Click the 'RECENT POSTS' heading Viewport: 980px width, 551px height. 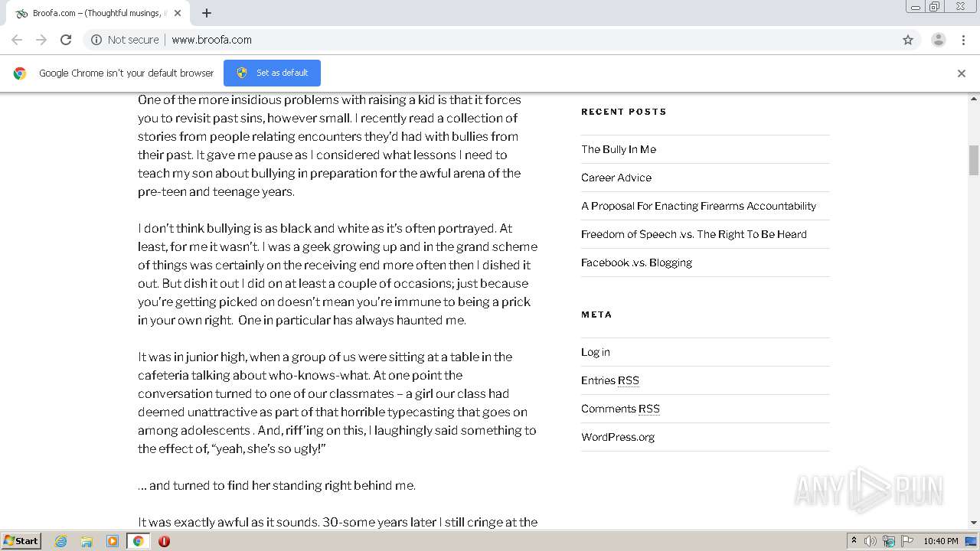click(x=624, y=112)
